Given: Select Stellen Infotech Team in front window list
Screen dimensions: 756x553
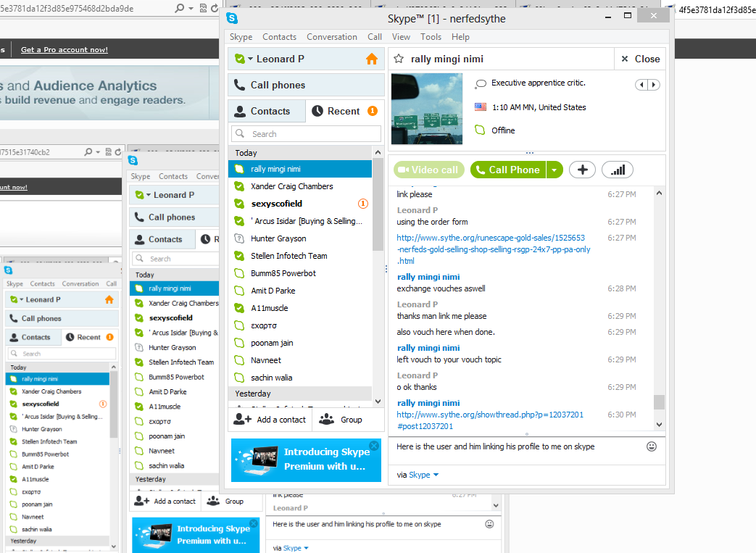Looking at the screenshot, I should (x=300, y=256).
